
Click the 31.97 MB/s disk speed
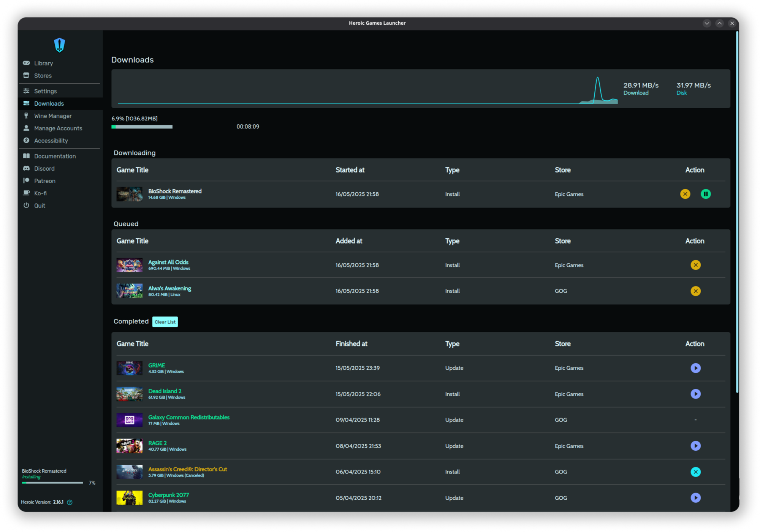693,85
